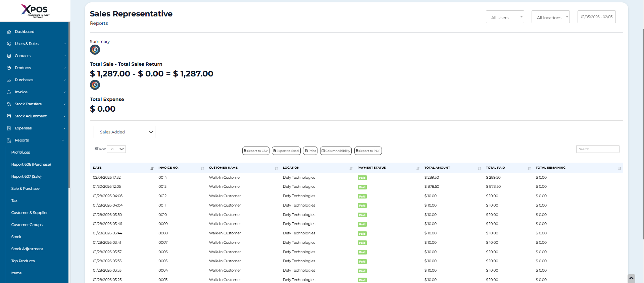Screen dimensions: 644x283
Task: Click the Products box icon
Action: (x=9, y=68)
